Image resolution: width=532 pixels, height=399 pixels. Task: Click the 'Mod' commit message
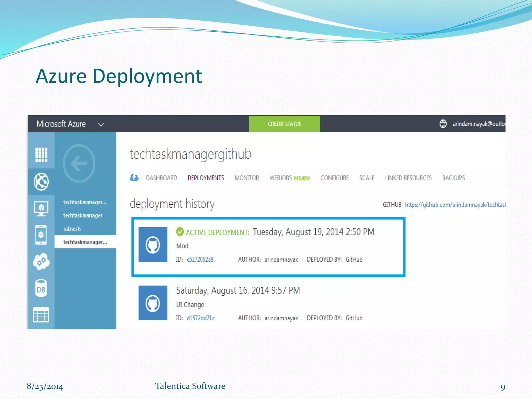tap(182, 246)
